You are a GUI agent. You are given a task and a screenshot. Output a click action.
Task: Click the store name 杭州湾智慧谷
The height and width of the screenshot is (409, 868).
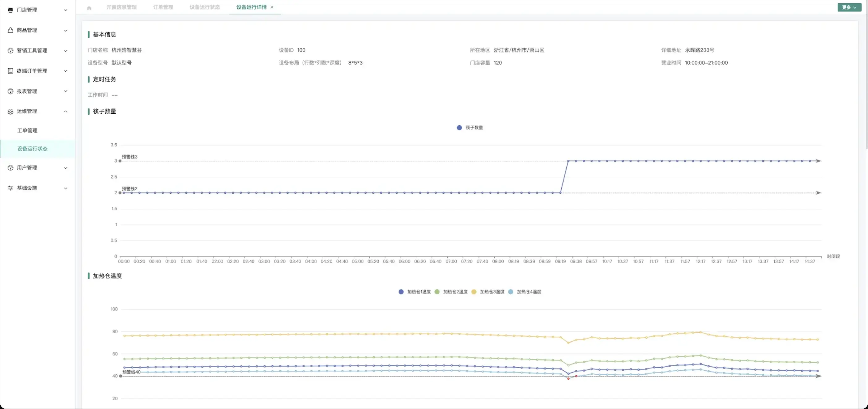[127, 50]
